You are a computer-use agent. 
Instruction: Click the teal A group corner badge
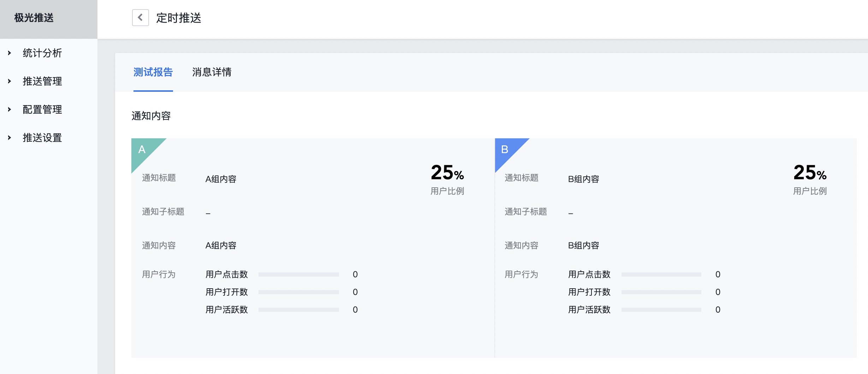144,151
